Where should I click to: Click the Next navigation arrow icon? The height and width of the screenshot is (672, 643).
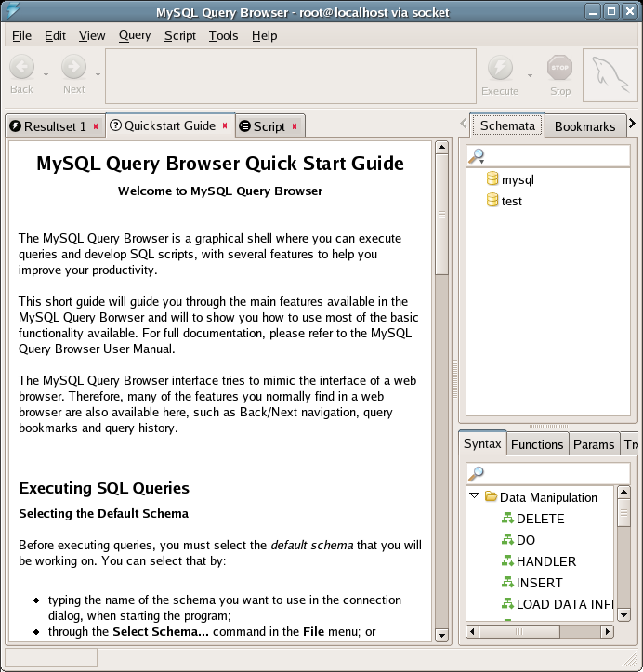(73, 67)
